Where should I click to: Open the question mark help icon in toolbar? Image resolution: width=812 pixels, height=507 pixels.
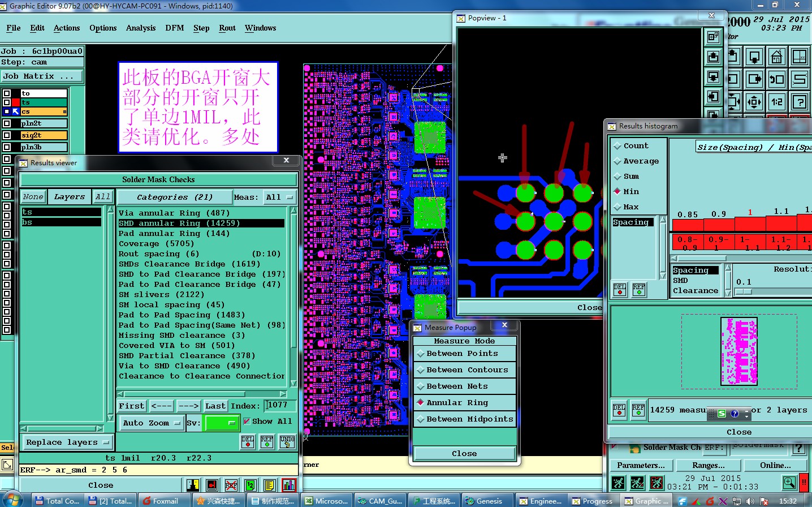tap(800, 102)
